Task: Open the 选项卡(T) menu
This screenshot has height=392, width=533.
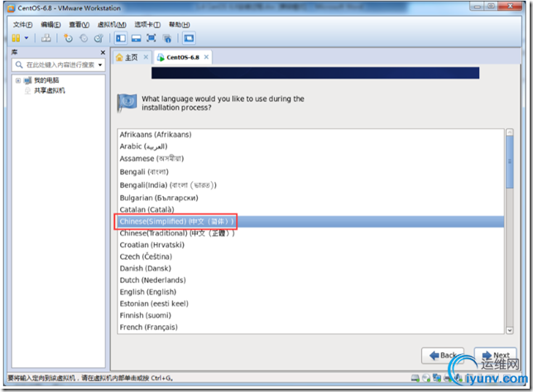Action: tap(147, 25)
